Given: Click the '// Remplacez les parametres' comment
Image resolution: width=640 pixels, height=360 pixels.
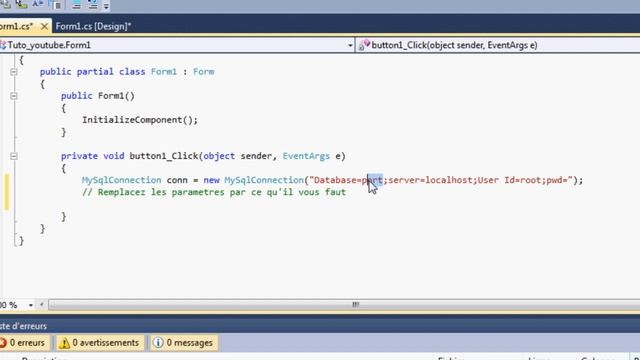Looking at the screenshot, I should tap(214, 192).
